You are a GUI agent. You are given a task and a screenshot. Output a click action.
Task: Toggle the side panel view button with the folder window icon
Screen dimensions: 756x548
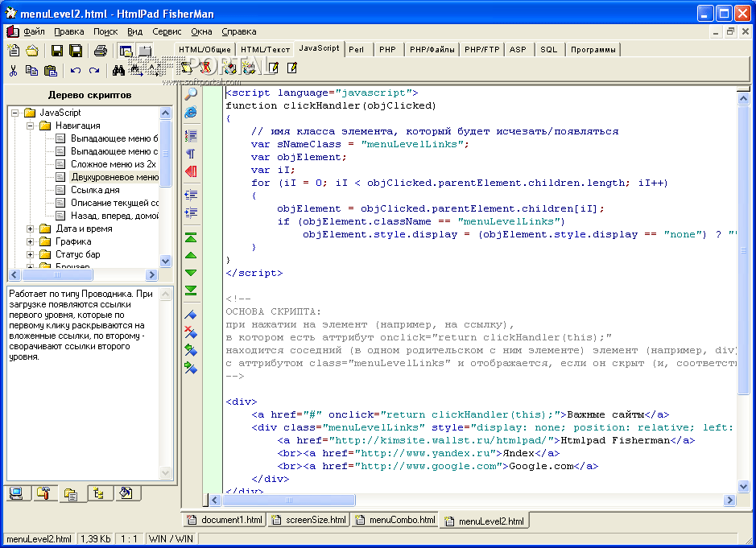(x=126, y=50)
